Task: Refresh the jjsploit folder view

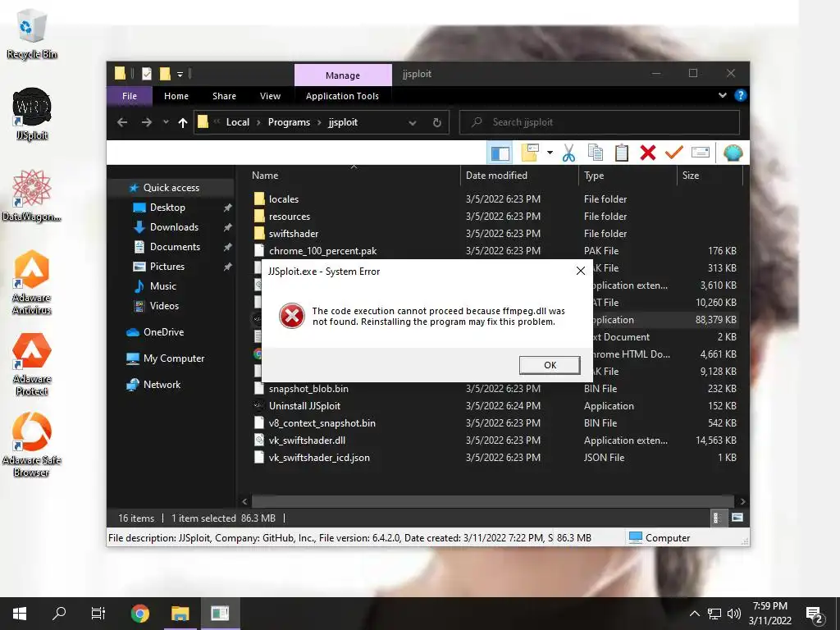Action: [436, 123]
